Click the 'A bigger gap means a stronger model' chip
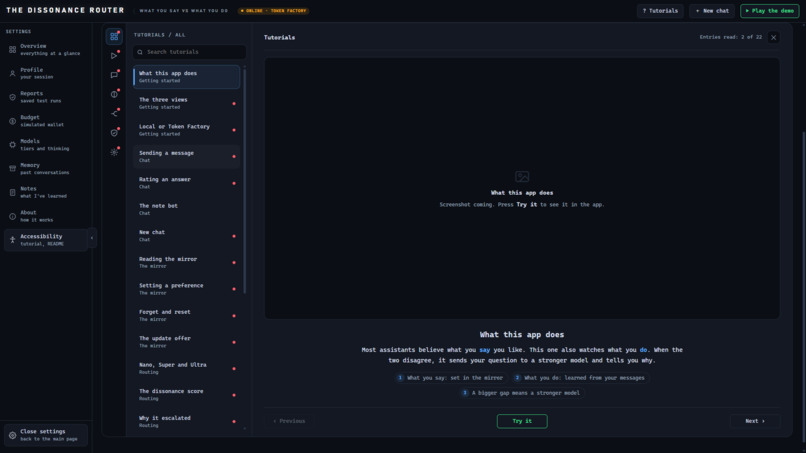The image size is (806, 453). coord(522,393)
